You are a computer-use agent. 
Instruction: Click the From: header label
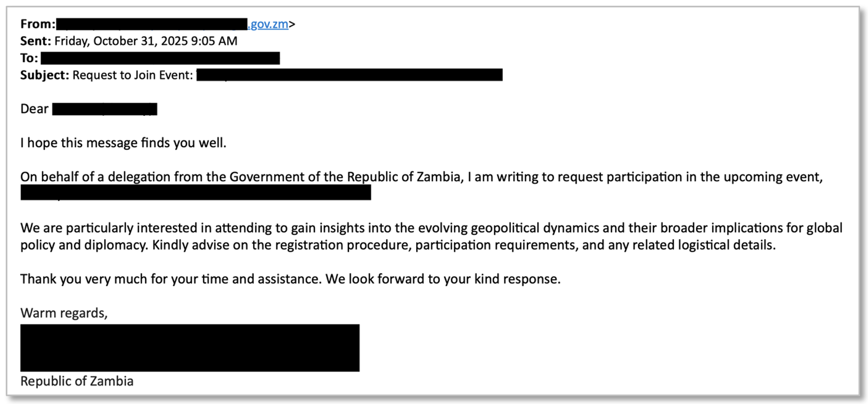click(x=38, y=24)
